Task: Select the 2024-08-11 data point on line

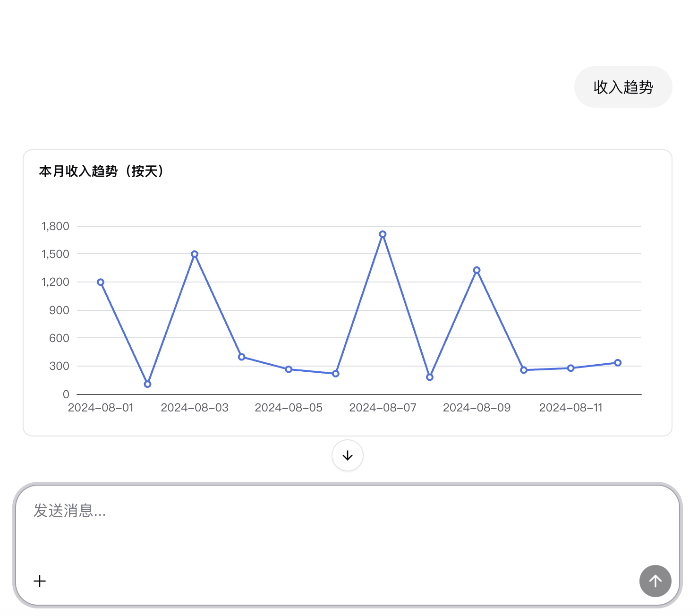Action: 570,368
